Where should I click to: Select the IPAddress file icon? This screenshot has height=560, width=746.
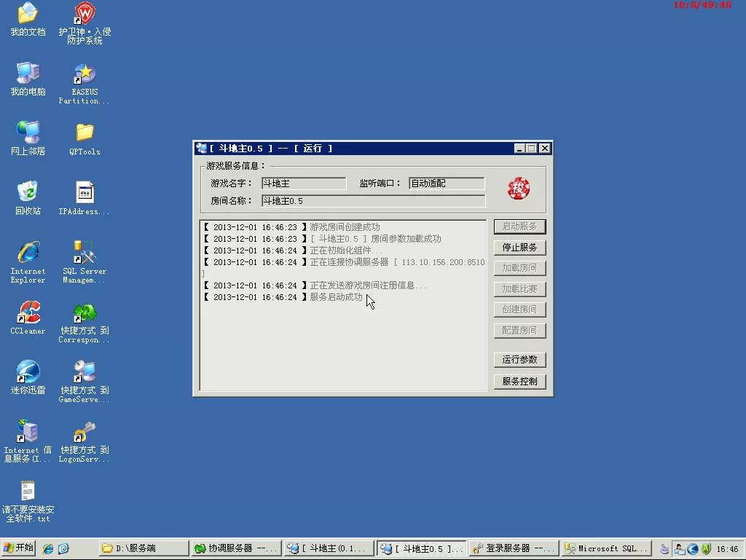coord(85,198)
